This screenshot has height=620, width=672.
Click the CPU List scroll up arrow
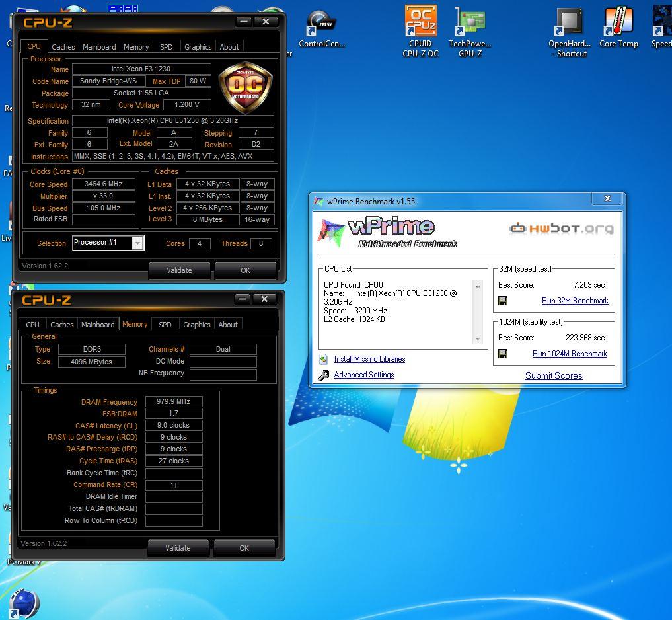click(x=478, y=286)
